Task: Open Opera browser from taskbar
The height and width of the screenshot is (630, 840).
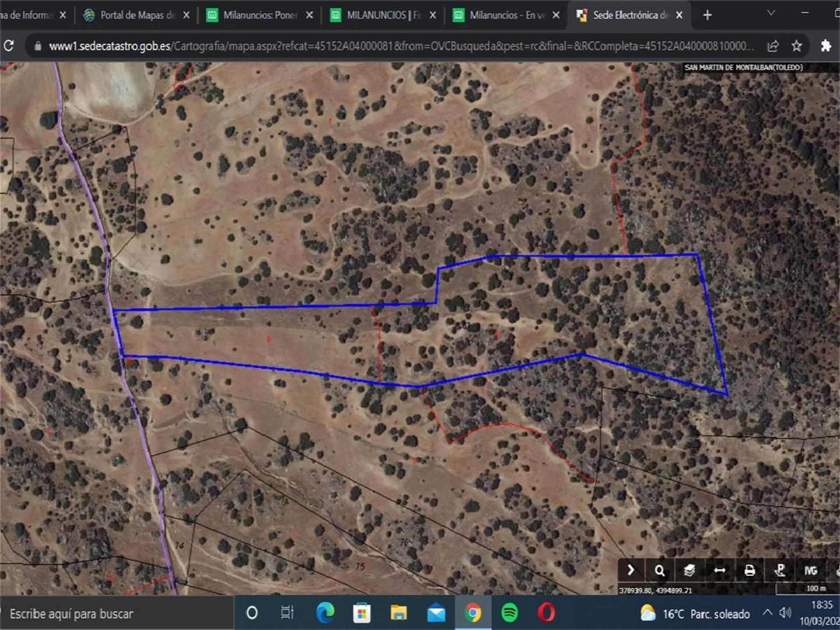Action: tap(546, 613)
